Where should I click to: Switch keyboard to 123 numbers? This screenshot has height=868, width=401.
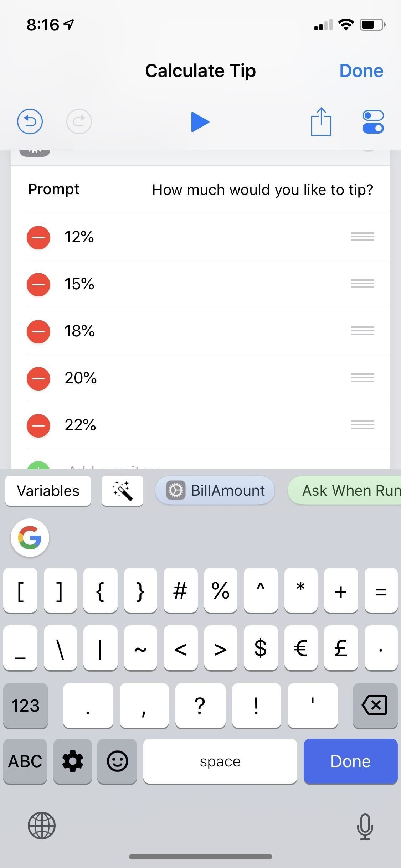(x=25, y=706)
